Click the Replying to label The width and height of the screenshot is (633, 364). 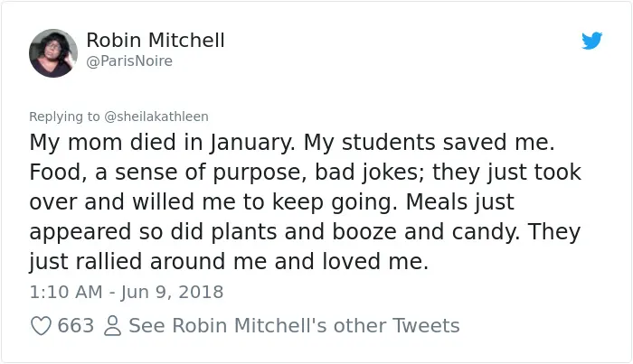64,117
